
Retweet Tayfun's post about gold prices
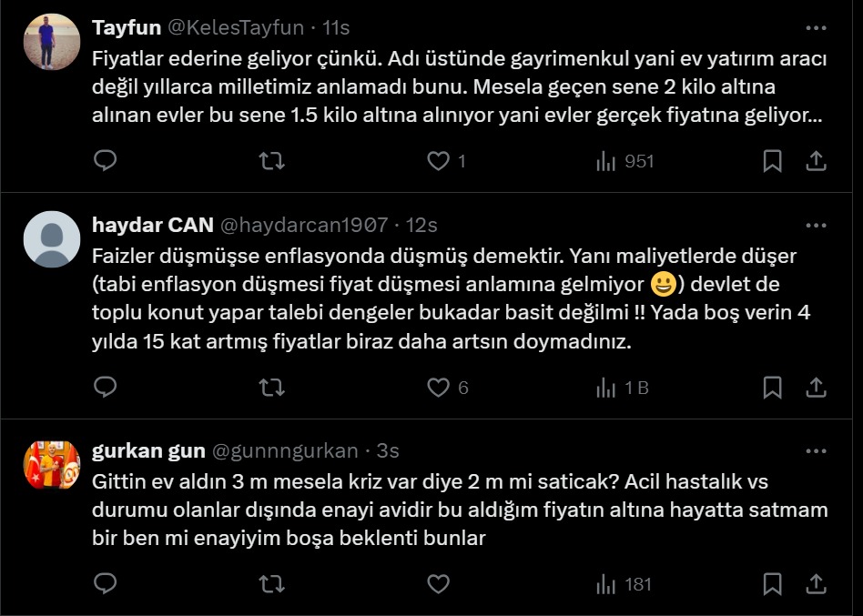271,161
